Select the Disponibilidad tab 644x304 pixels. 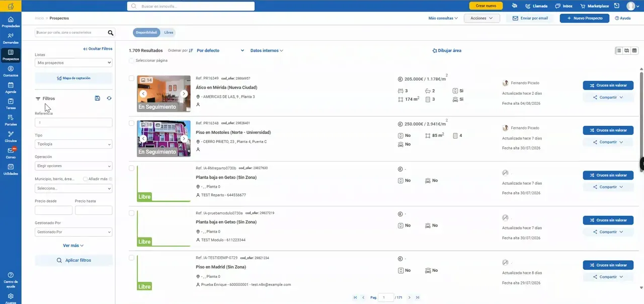point(146,32)
